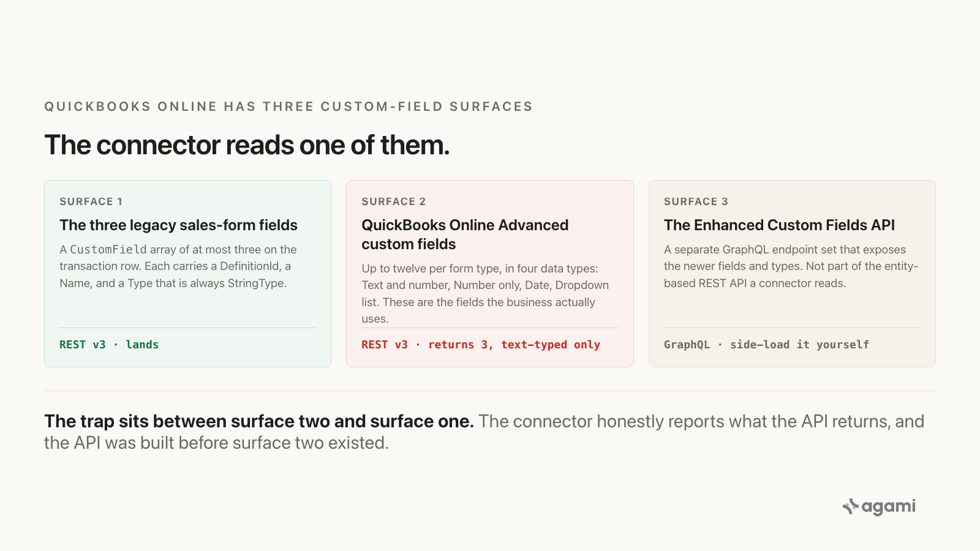Click the eyebrow 'QUICKBOOKS ONLINE HAS THREE CUSTOM-FIELD SURFACES'
Screen dimensions: 980x551
click(x=288, y=107)
